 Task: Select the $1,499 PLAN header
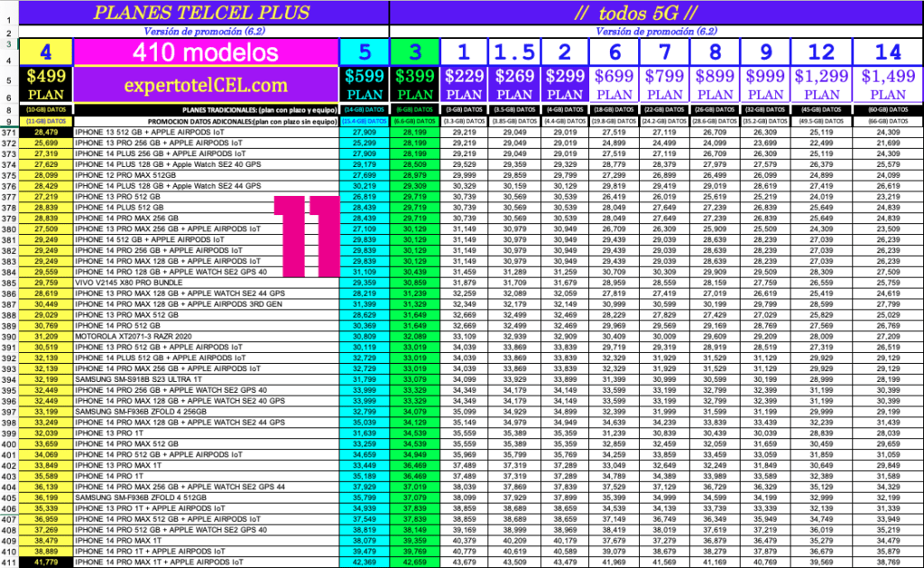888,84
